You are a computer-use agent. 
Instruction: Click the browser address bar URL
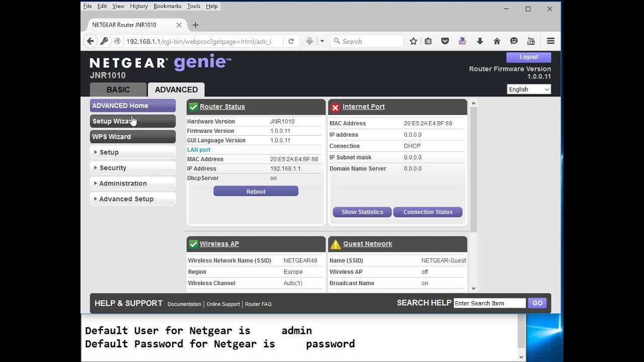(x=199, y=41)
